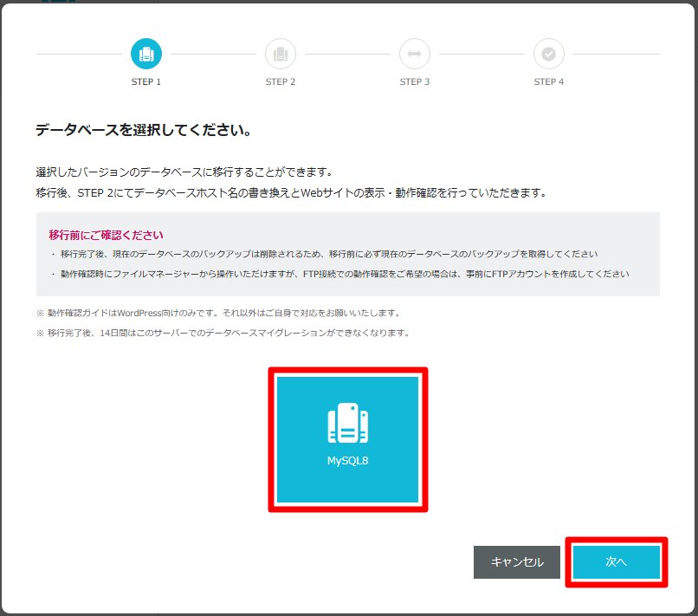The image size is (698, 616).
Task: Click the STEP 4 checkmark circle icon
Action: click(548, 53)
